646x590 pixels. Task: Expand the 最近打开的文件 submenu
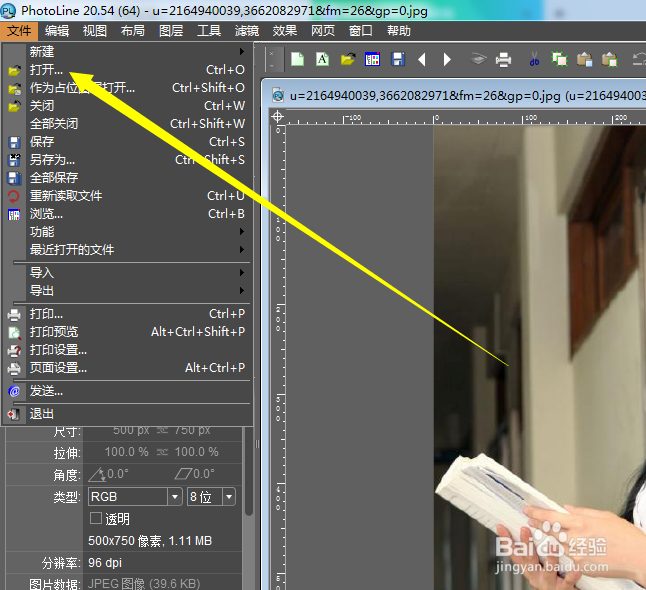[127, 250]
